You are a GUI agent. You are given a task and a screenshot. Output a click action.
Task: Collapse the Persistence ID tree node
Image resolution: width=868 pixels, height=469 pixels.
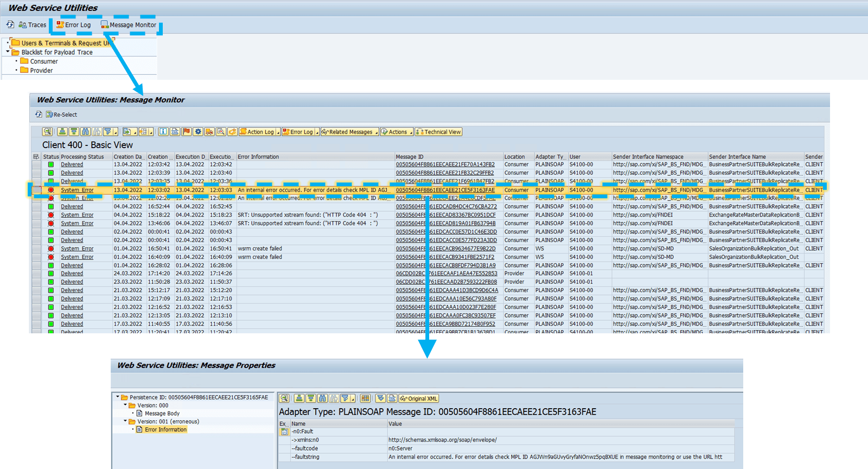click(117, 397)
